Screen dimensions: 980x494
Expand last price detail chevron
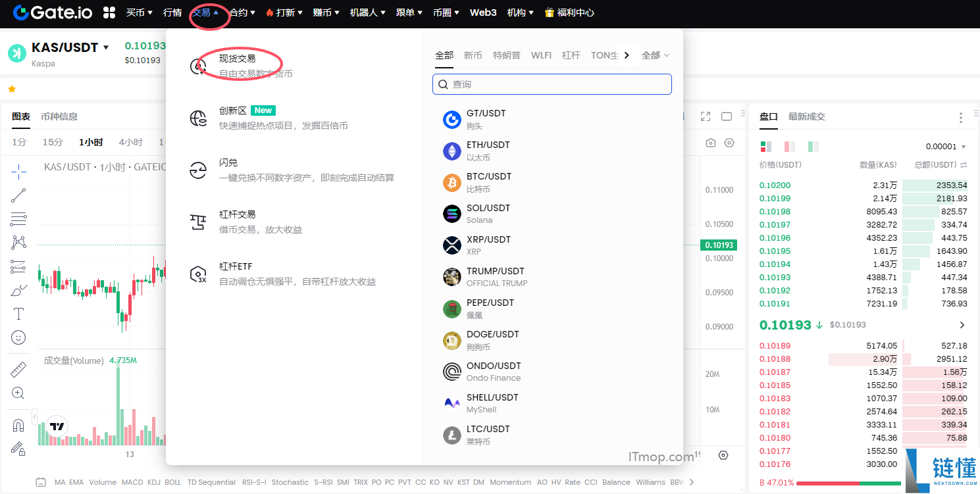point(962,325)
